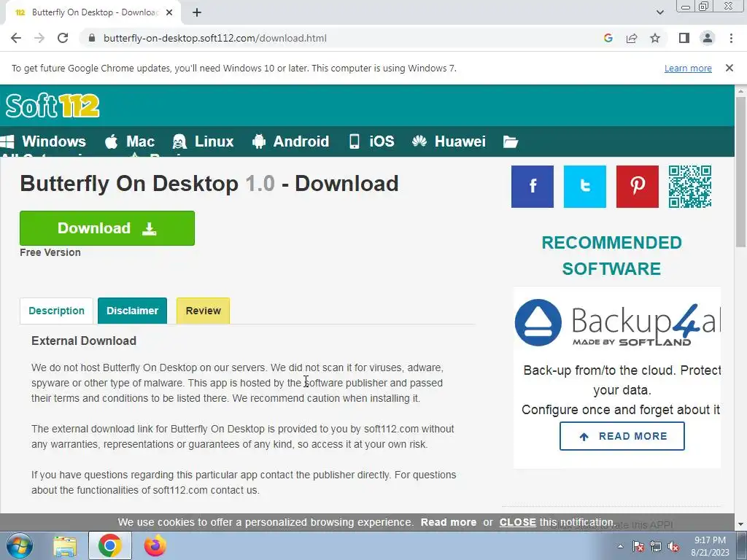Click the volume speaker tray icon
Viewport: 747px width, 560px height.
click(673, 546)
